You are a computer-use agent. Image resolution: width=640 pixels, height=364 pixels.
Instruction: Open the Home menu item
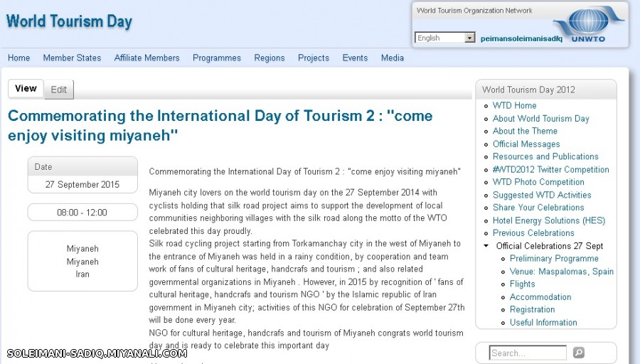pyautogui.click(x=18, y=58)
